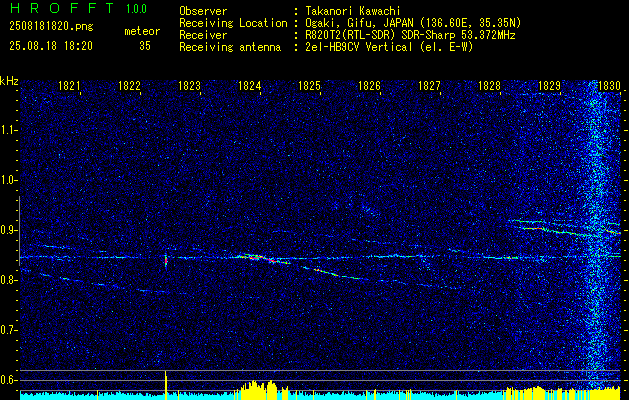The width and height of the screenshot is (629, 400).
Task: Click time marker 1823
Action: point(189,85)
